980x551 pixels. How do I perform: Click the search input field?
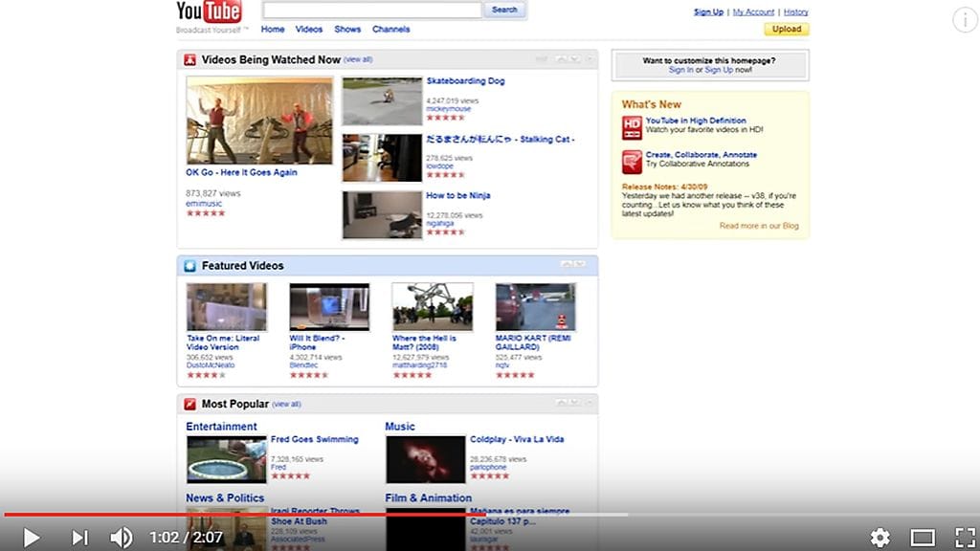pos(371,10)
